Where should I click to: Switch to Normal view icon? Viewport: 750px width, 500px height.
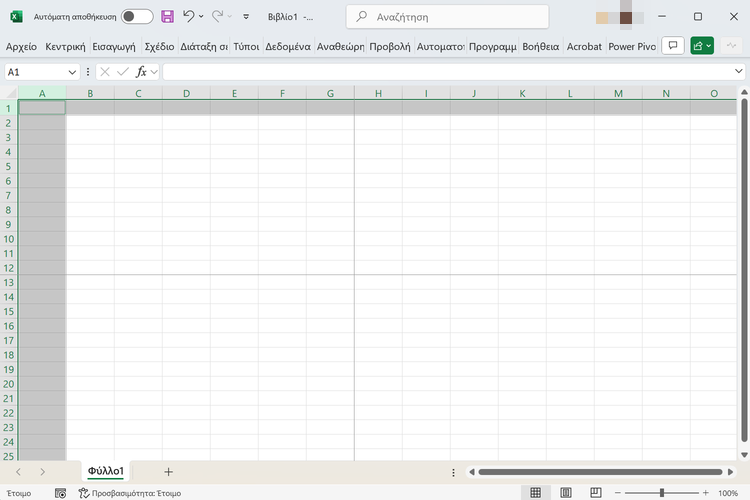[x=536, y=492]
